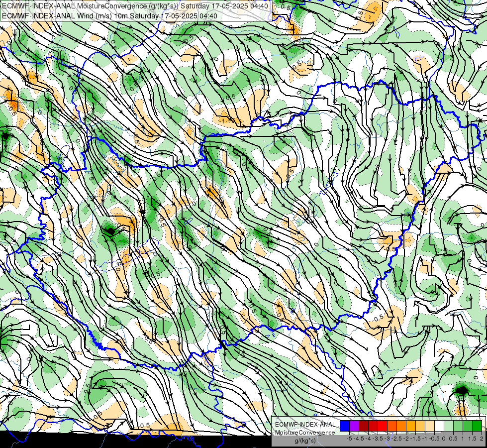This screenshot has width=487, height=448.
Task: Click the Wind (m/s) 10m title line
Action: pos(109,16)
